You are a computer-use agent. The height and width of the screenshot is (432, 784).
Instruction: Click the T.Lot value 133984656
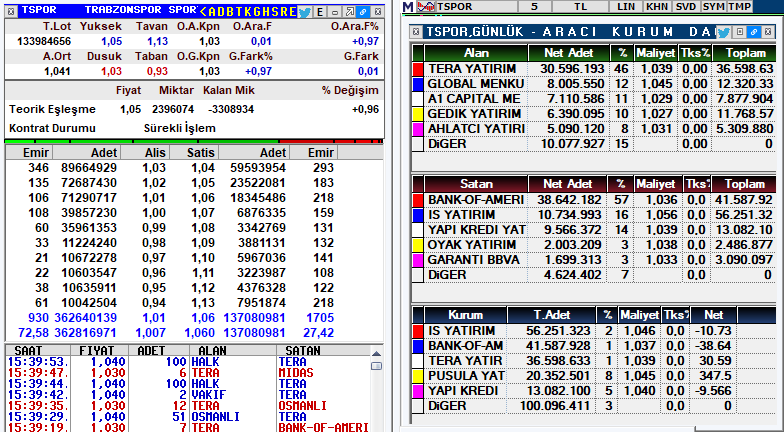pyautogui.click(x=44, y=42)
